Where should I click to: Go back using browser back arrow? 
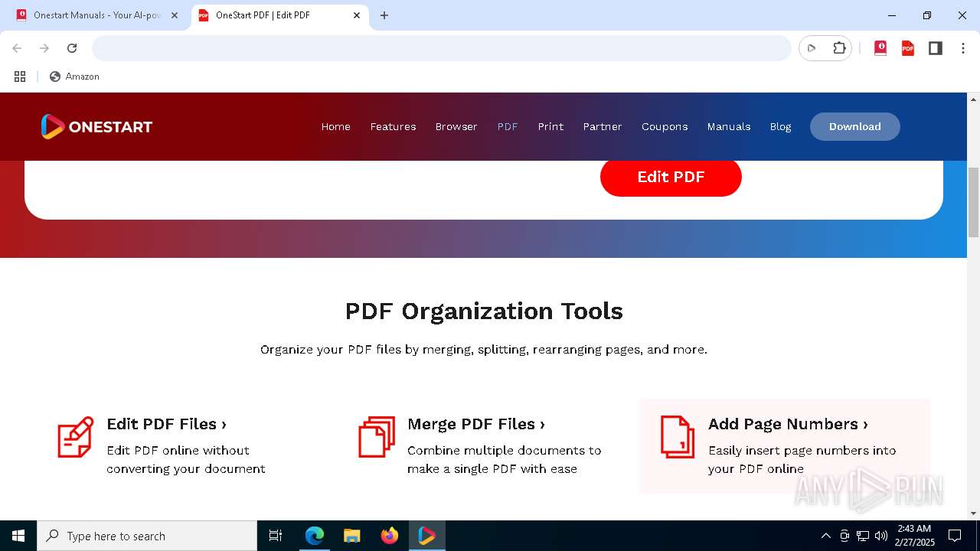17,48
